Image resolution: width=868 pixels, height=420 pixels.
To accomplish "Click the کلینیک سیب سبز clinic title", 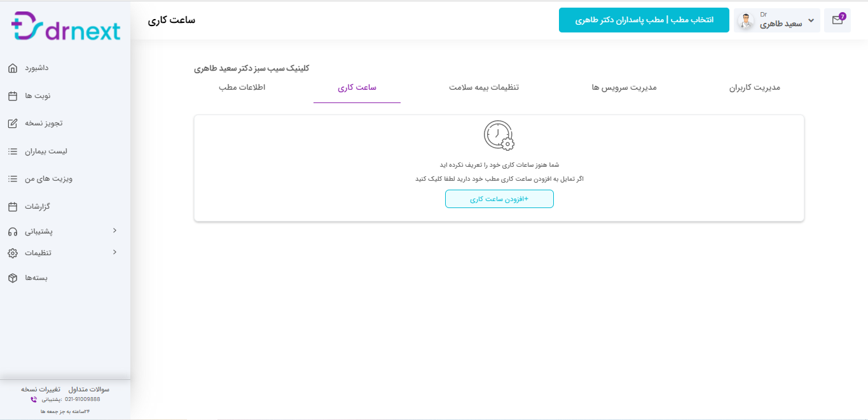I will (251, 68).
